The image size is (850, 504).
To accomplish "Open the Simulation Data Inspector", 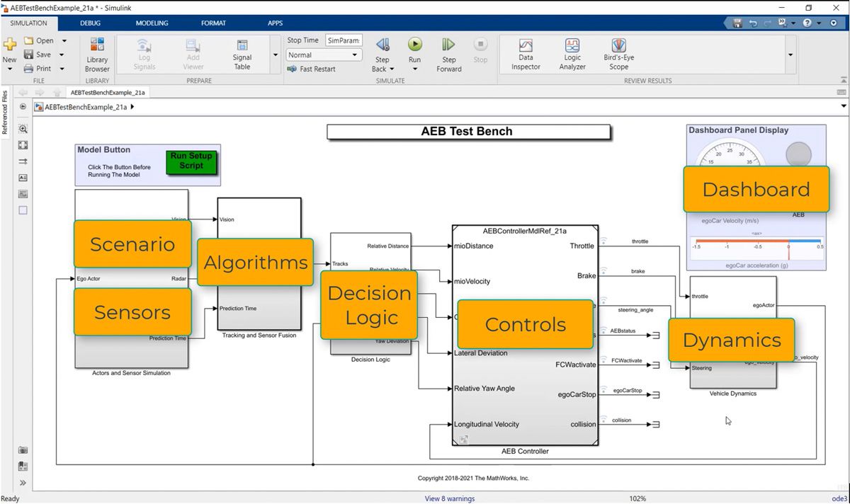I will (x=525, y=55).
